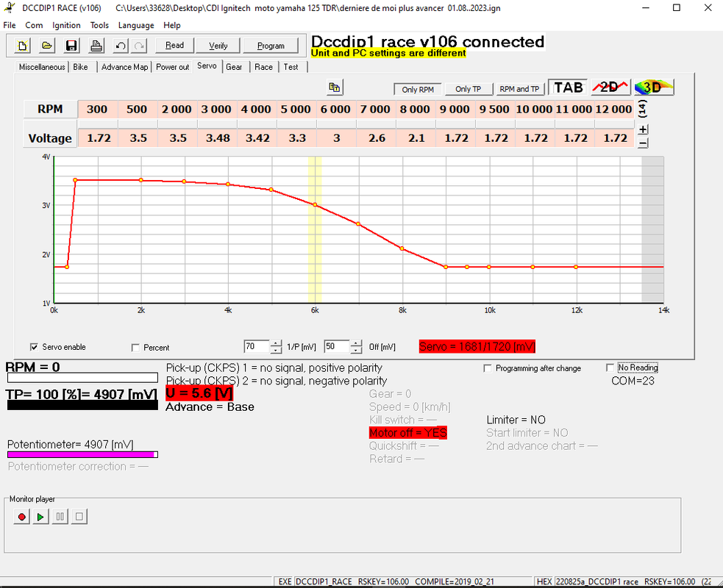Select the 3.42 voltage cell
Screen dimensions: 723x588
click(x=257, y=138)
